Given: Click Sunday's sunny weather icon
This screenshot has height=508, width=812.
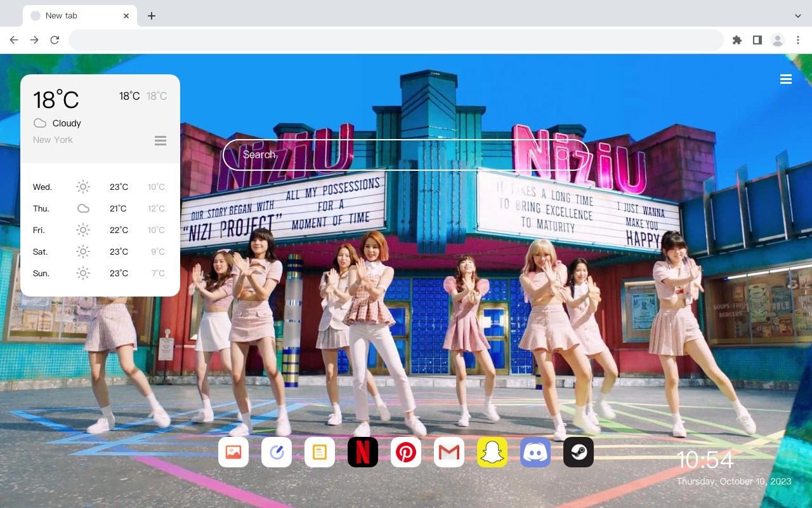Looking at the screenshot, I should click(x=83, y=273).
